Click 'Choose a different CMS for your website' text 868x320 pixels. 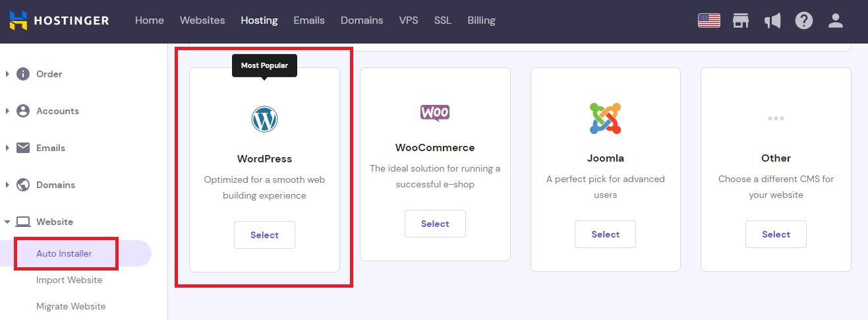pos(776,187)
